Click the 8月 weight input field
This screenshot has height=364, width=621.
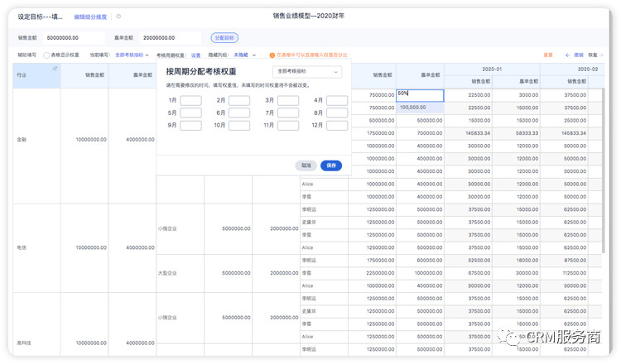pos(337,113)
